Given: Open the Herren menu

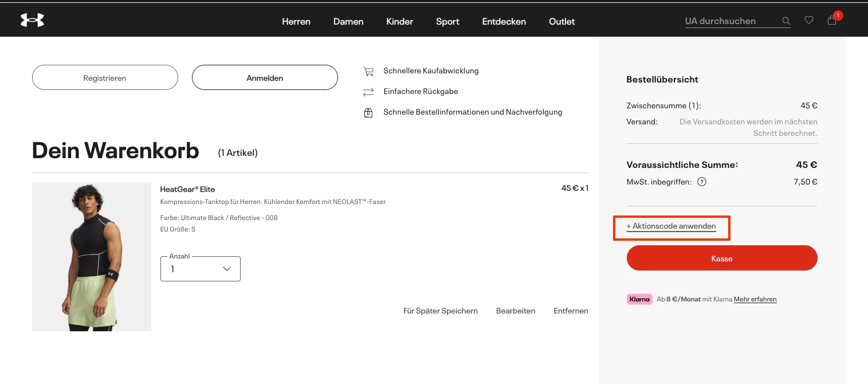Looking at the screenshot, I should coord(296,21).
